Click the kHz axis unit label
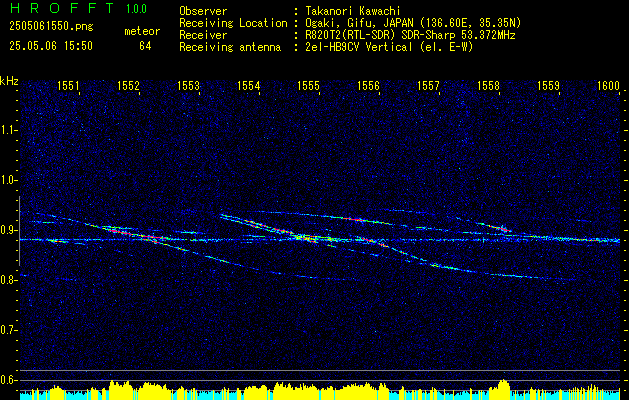Image resolution: width=629 pixels, height=400 pixels. point(9,81)
